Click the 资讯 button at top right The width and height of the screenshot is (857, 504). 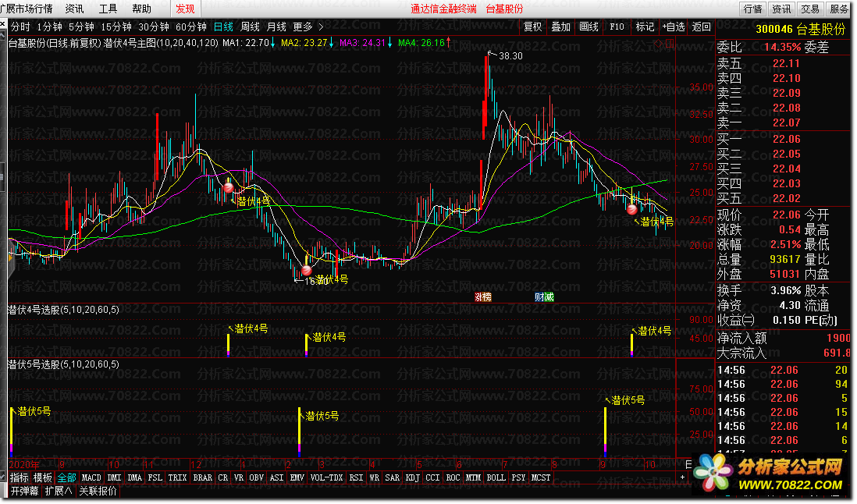(781, 9)
